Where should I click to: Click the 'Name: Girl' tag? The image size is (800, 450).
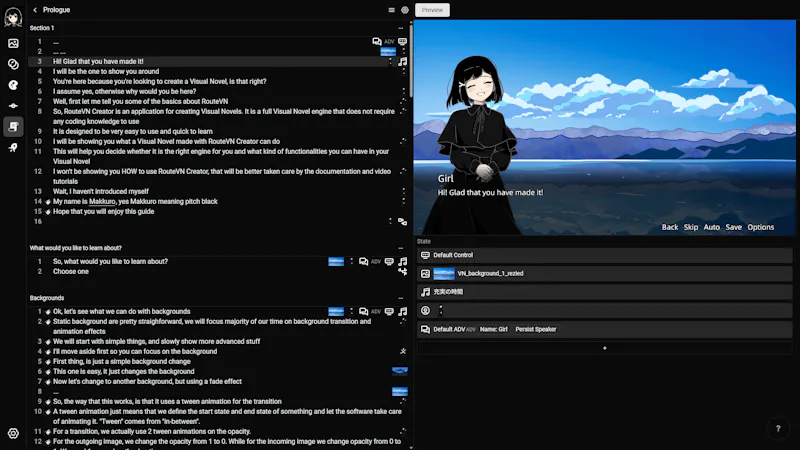[493, 329]
